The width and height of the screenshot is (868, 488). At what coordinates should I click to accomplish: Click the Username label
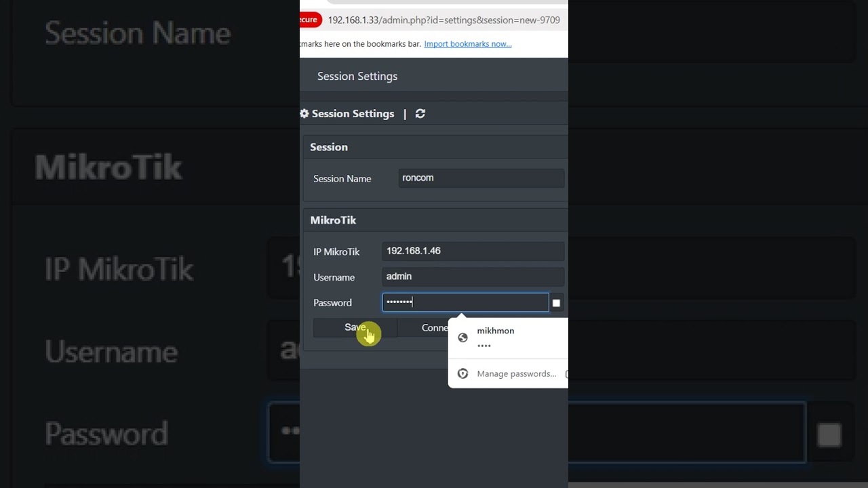pos(334,277)
